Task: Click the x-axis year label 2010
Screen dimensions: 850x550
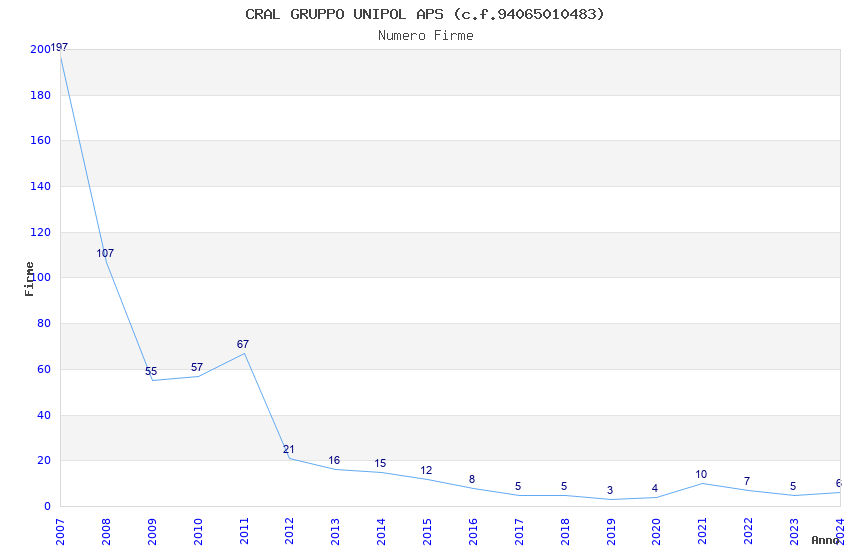Action: [198, 532]
